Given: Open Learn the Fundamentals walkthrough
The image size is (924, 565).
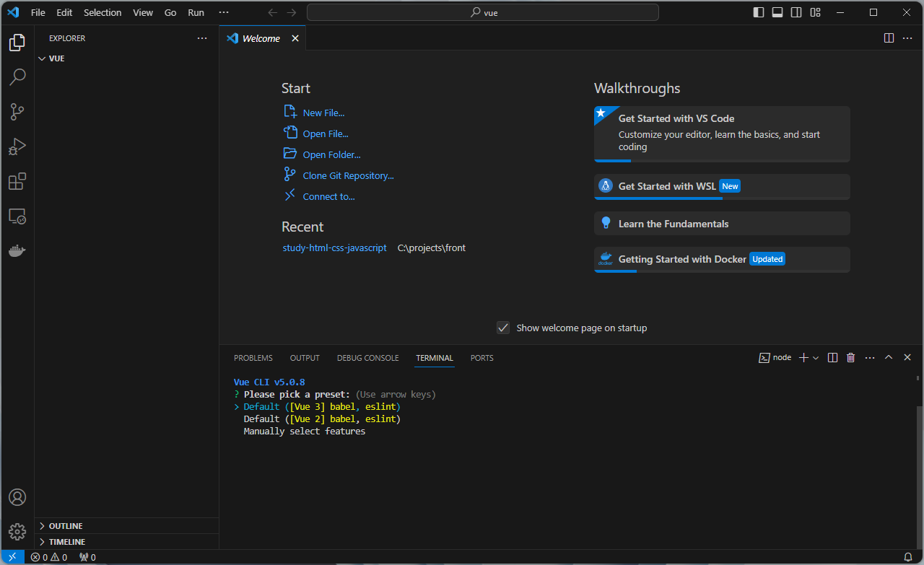Looking at the screenshot, I should point(722,224).
